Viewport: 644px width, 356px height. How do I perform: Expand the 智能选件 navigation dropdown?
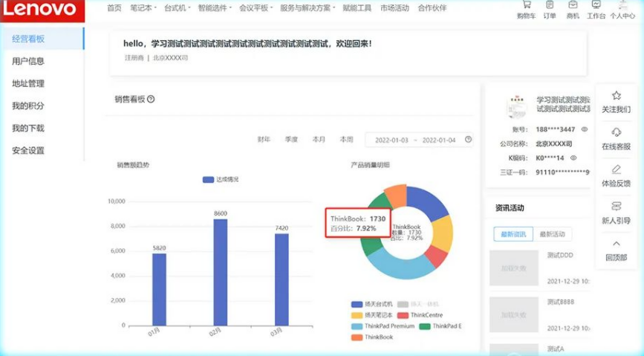pyautogui.click(x=215, y=8)
